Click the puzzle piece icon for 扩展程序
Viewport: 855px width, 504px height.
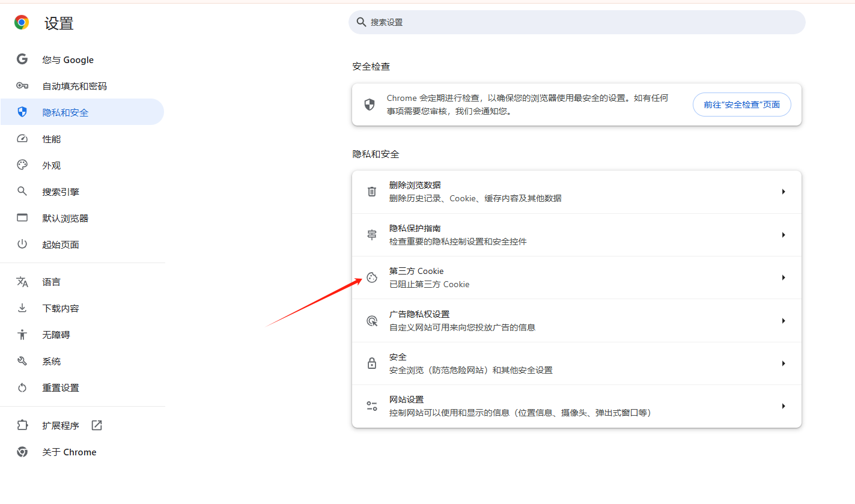click(22, 425)
